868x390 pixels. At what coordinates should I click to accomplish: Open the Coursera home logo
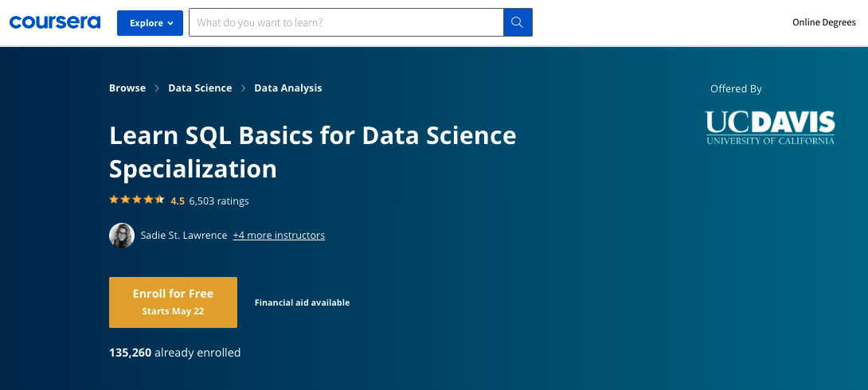tap(55, 22)
